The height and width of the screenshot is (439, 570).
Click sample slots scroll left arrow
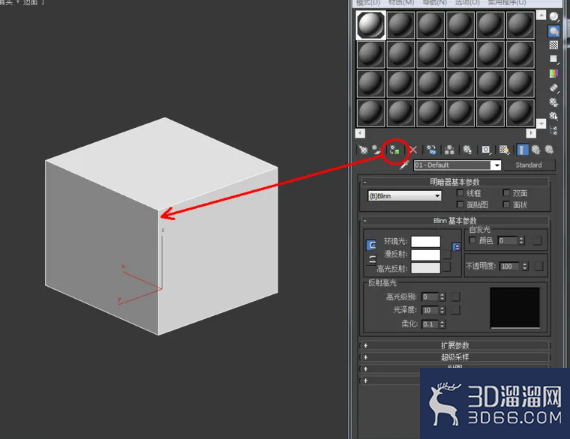coord(360,133)
